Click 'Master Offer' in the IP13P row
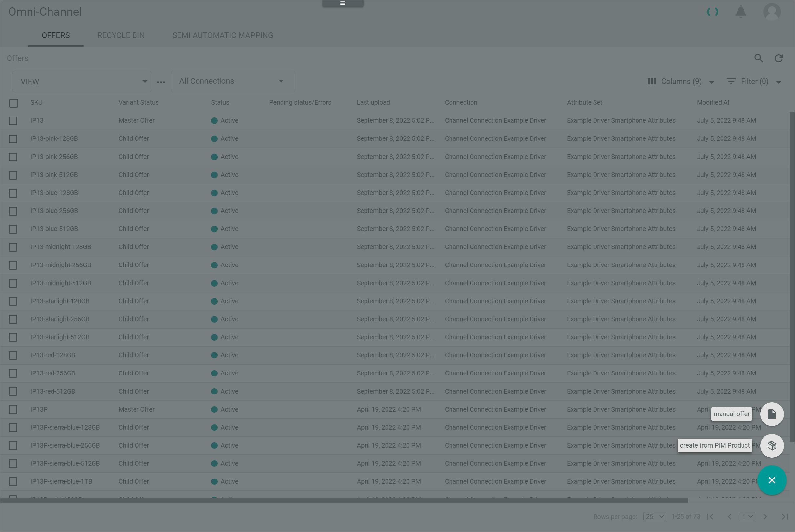 pyautogui.click(x=136, y=410)
